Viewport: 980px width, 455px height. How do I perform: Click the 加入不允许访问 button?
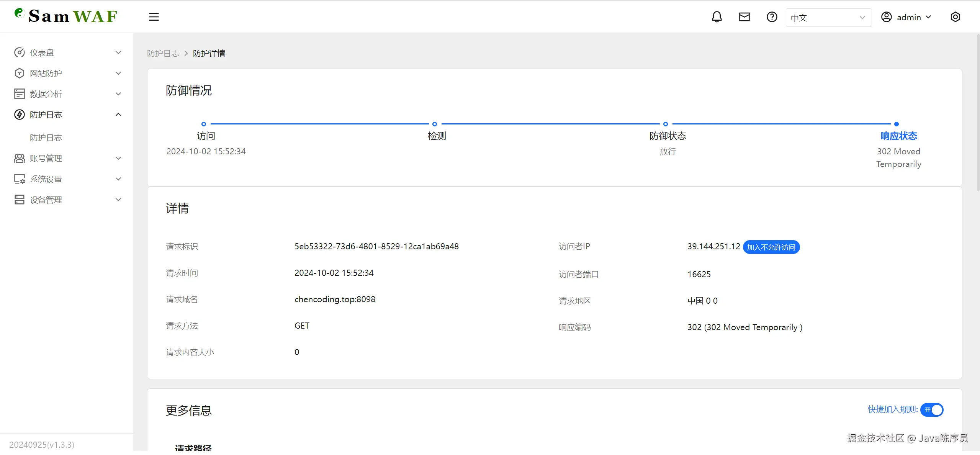point(771,247)
